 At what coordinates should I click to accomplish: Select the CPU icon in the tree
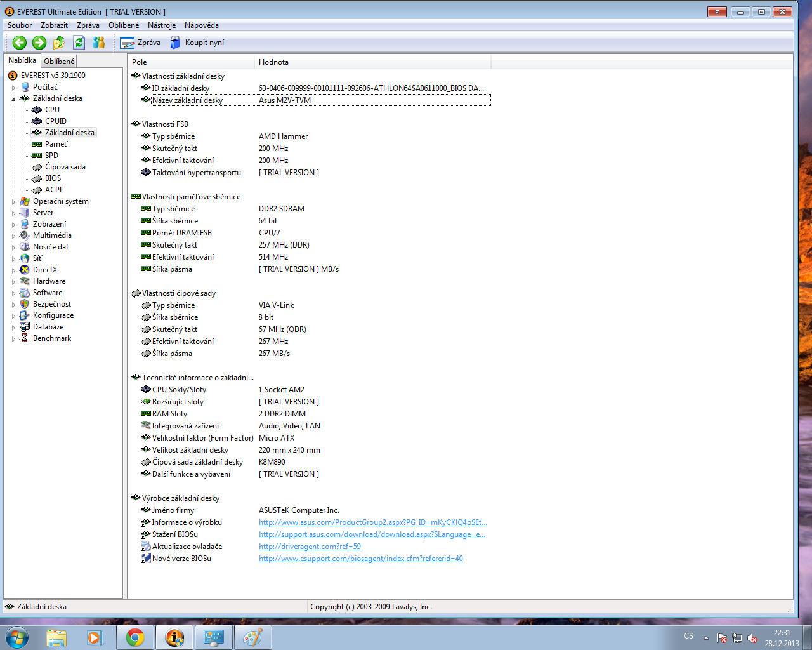pos(37,110)
